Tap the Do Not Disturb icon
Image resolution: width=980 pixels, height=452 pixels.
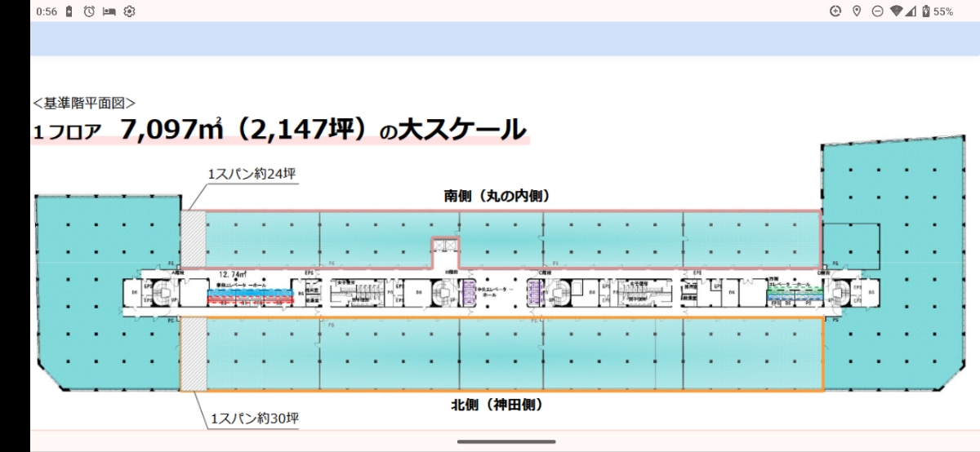pos(877,11)
